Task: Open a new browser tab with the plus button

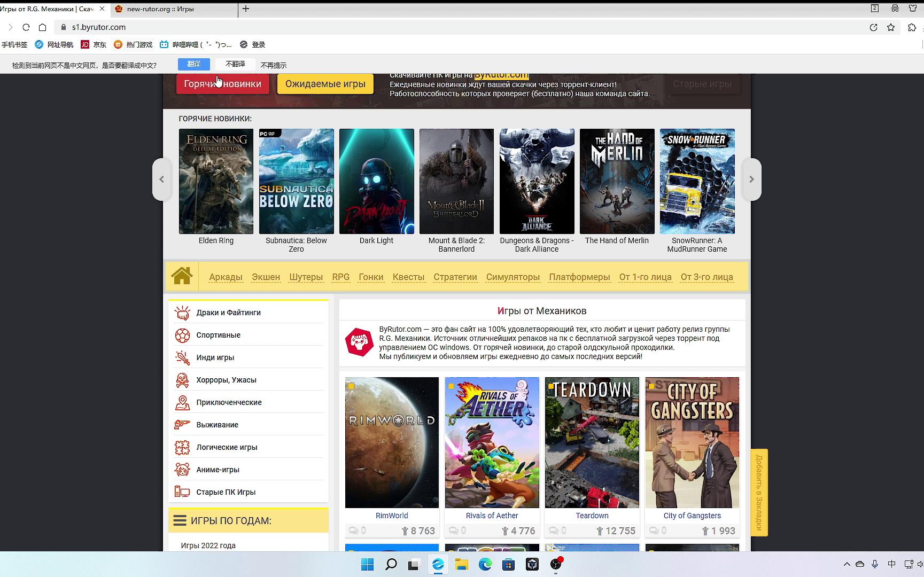Action: click(246, 9)
